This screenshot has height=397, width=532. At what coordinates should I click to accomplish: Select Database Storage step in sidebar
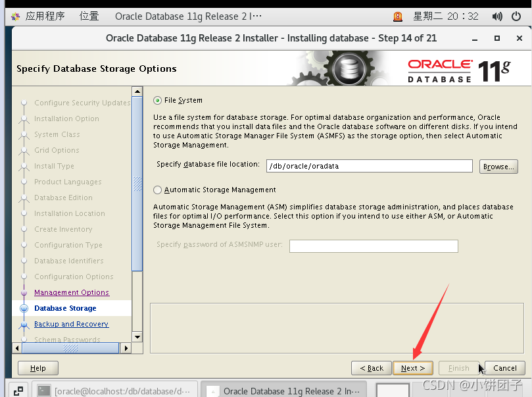click(65, 308)
